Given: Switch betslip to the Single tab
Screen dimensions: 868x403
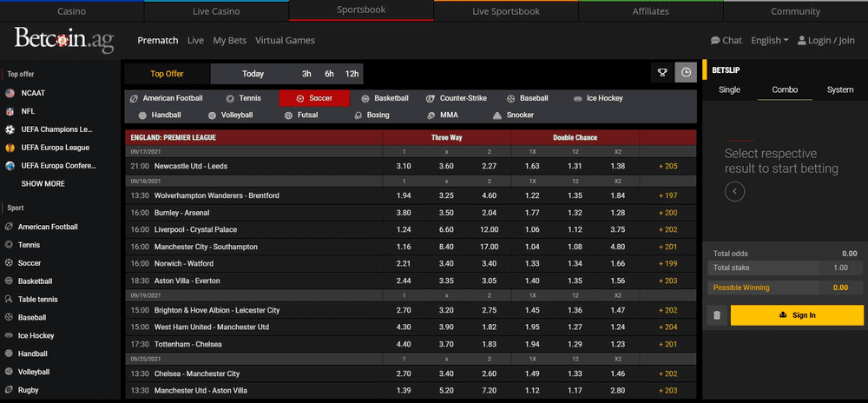Looking at the screenshot, I should (x=729, y=89).
